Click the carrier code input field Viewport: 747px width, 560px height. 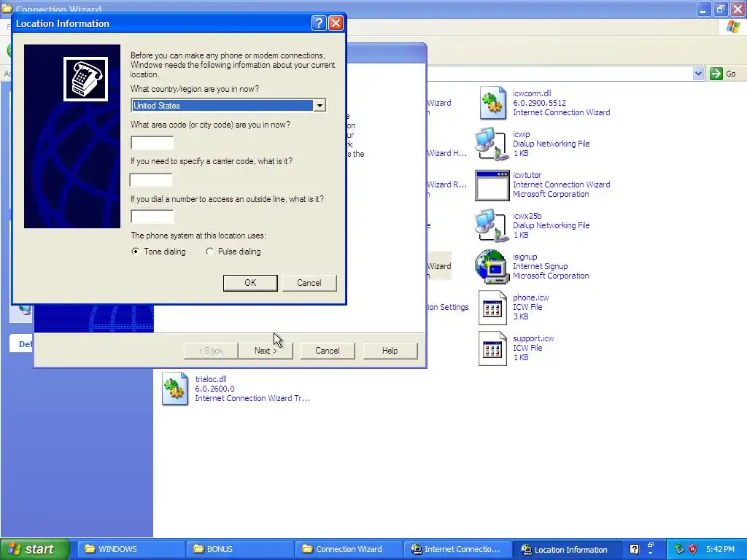point(151,179)
